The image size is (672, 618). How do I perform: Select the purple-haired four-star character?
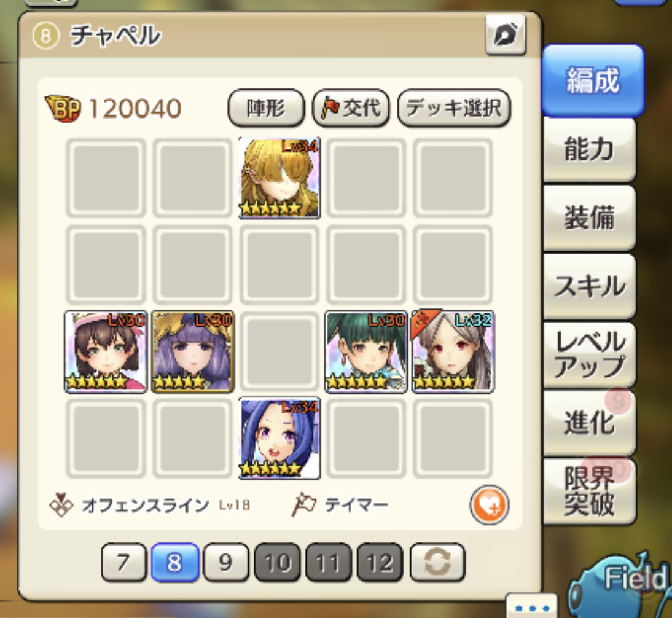point(193,351)
